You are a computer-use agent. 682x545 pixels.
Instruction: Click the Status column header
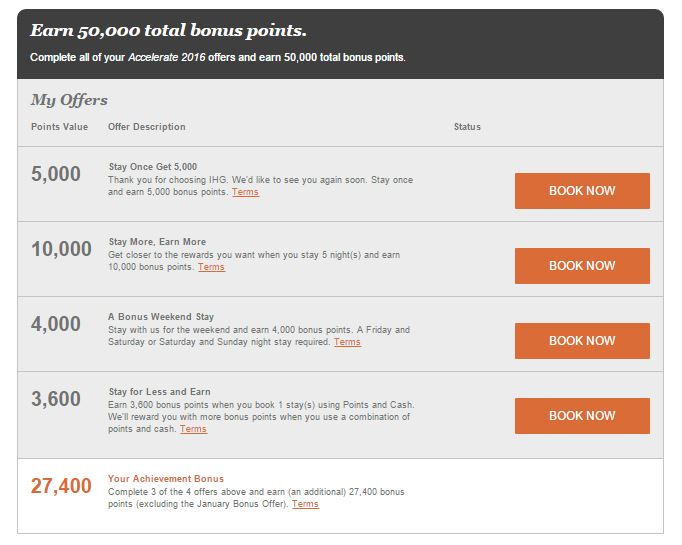click(x=467, y=127)
